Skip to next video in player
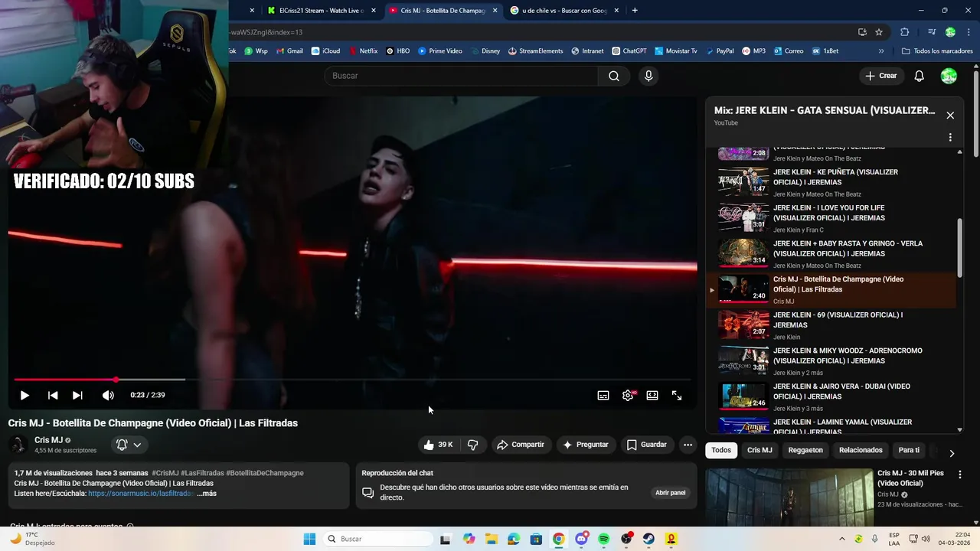 click(x=77, y=396)
